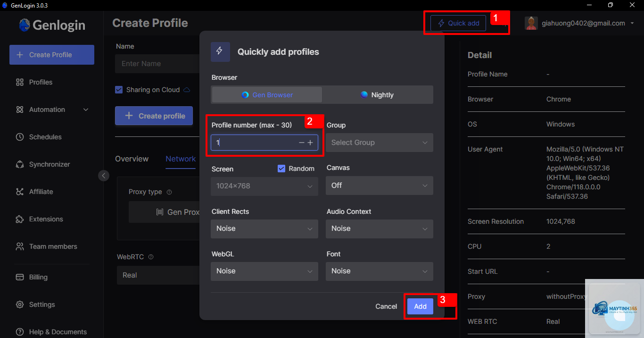The width and height of the screenshot is (644, 338).
Task: Click the Add button in dialog
Action: point(420,306)
